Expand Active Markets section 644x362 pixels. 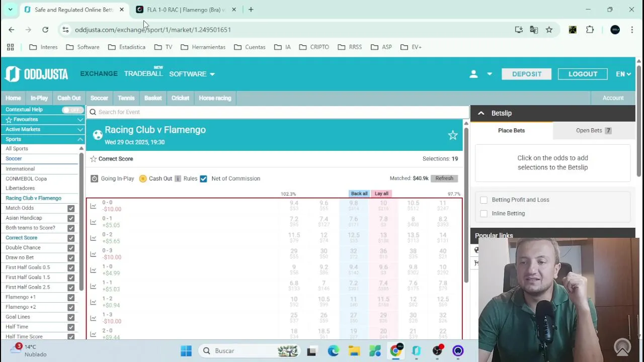[x=80, y=129]
